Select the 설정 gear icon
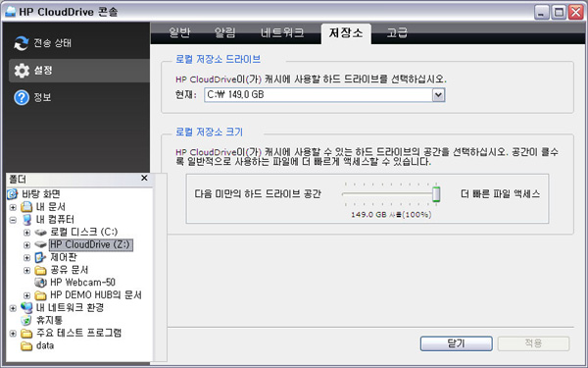 point(22,71)
